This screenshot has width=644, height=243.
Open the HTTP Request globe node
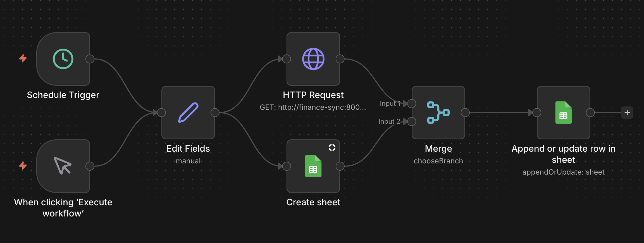point(313,59)
